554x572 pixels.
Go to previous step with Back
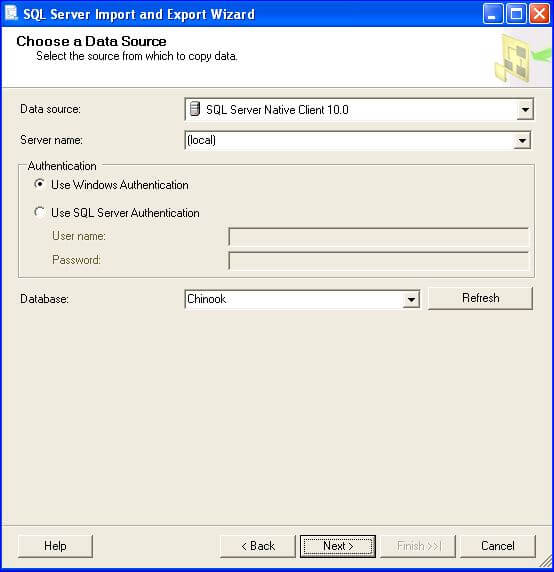click(257, 546)
